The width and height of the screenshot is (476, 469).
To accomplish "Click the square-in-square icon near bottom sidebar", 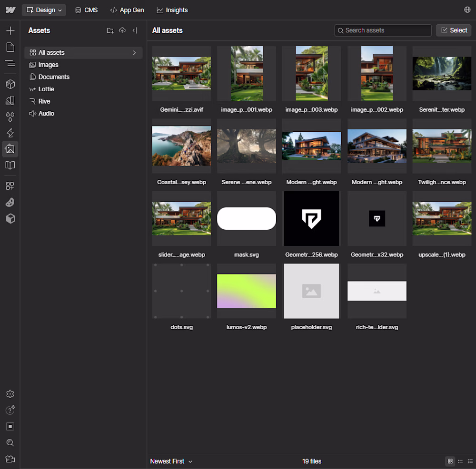I will point(10,427).
